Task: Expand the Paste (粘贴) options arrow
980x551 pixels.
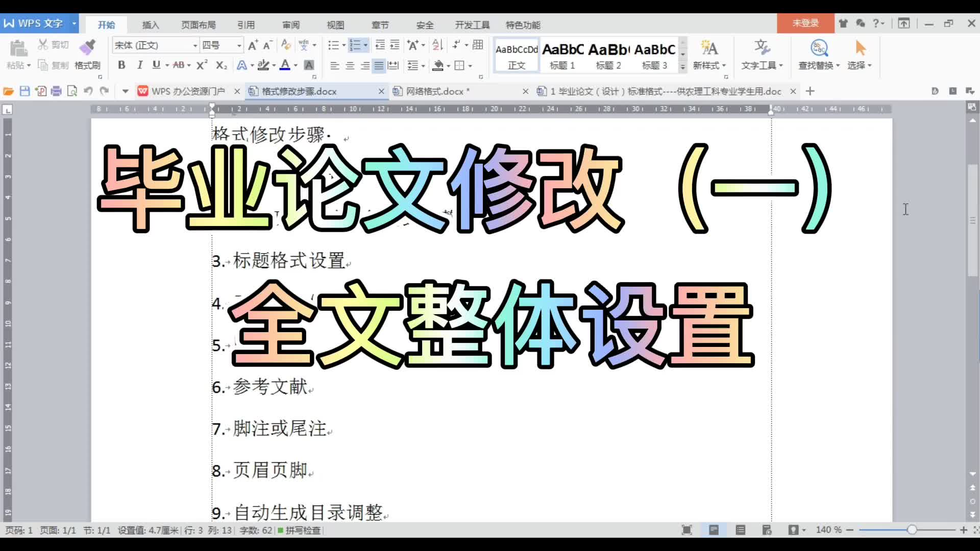Action: tap(29, 65)
